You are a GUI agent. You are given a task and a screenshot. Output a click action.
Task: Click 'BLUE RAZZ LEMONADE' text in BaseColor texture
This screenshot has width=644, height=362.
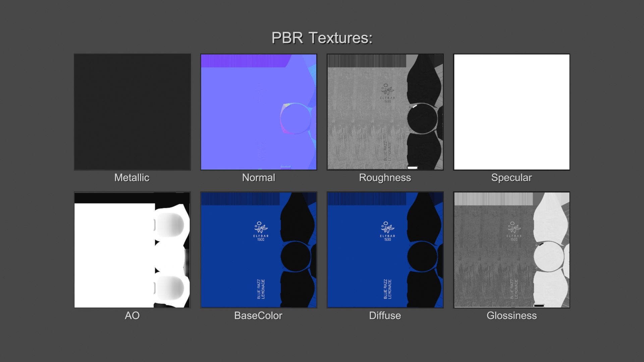[261, 289]
